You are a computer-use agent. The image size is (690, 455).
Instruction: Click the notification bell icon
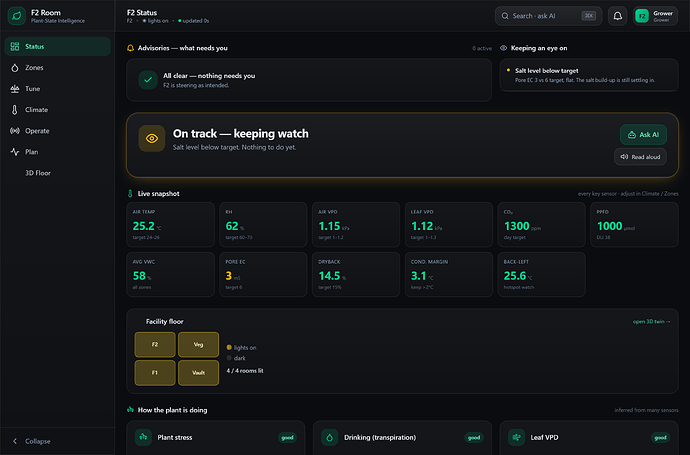pos(617,16)
